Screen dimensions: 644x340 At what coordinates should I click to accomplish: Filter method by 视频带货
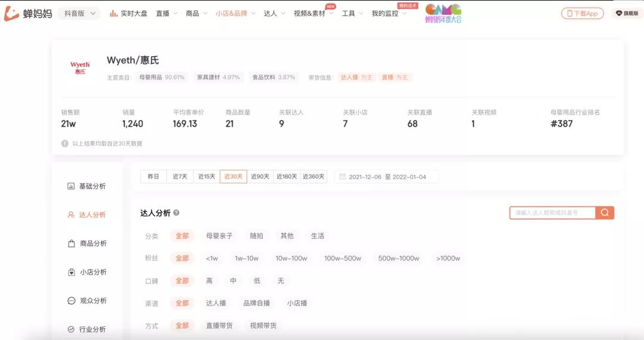(263, 326)
